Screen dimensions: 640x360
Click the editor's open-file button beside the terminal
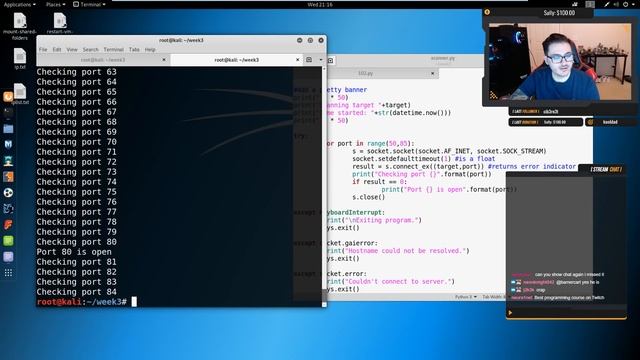point(331,60)
